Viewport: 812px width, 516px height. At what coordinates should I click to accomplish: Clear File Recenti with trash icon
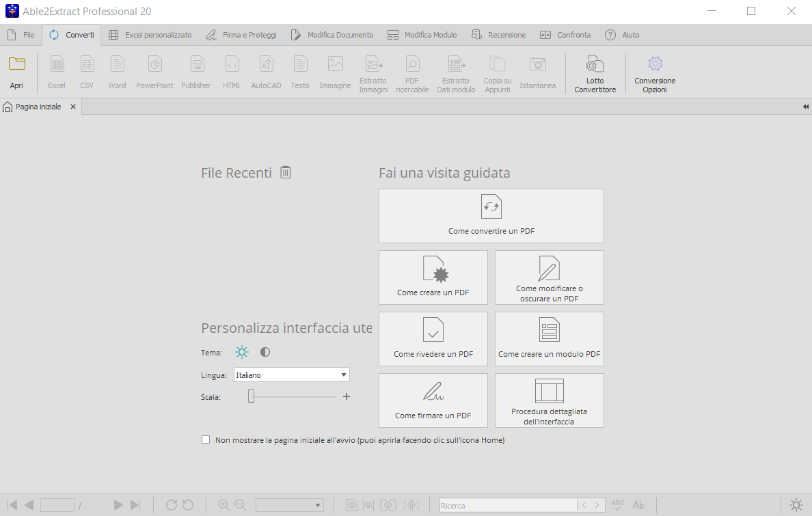coord(285,172)
